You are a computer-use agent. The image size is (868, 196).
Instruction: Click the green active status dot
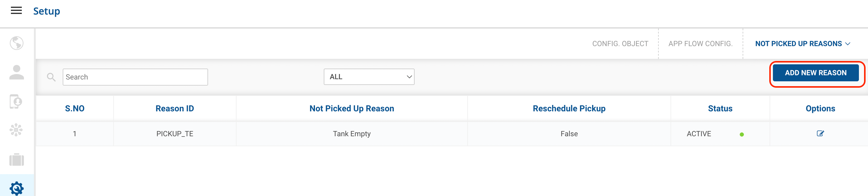(x=742, y=135)
